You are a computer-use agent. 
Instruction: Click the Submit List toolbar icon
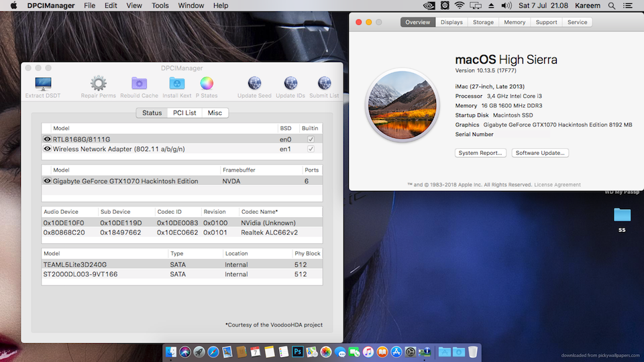324,84
